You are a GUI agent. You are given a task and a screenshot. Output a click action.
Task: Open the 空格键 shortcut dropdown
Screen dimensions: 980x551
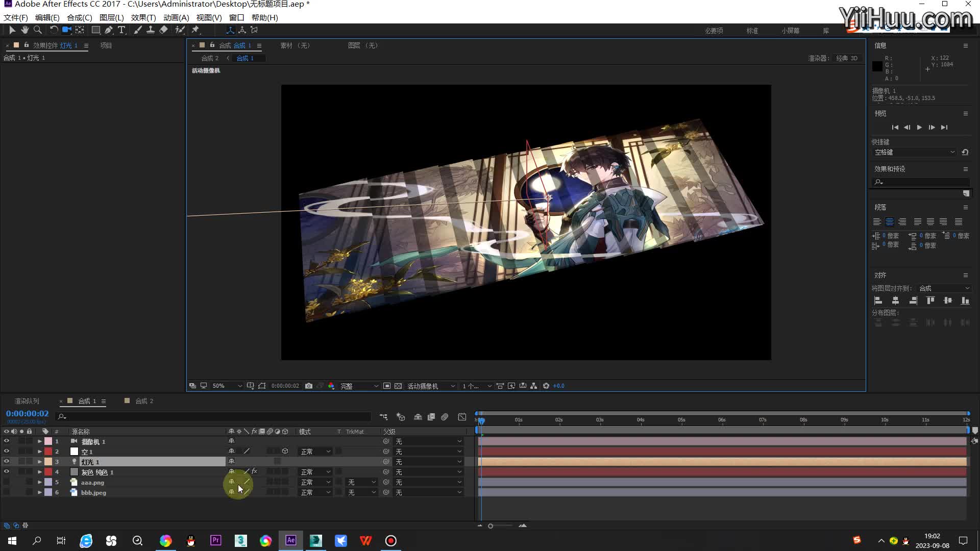[914, 153]
